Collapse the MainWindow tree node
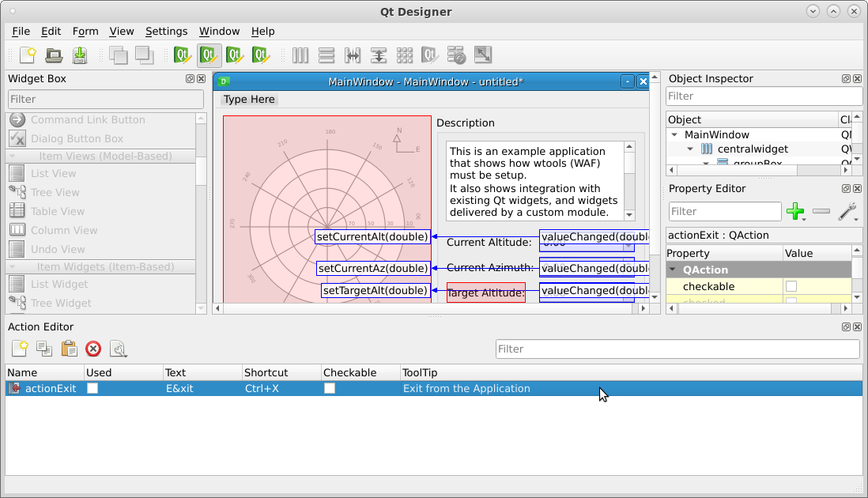The height and width of the screenshot is (498, 868). click(674, 135)
